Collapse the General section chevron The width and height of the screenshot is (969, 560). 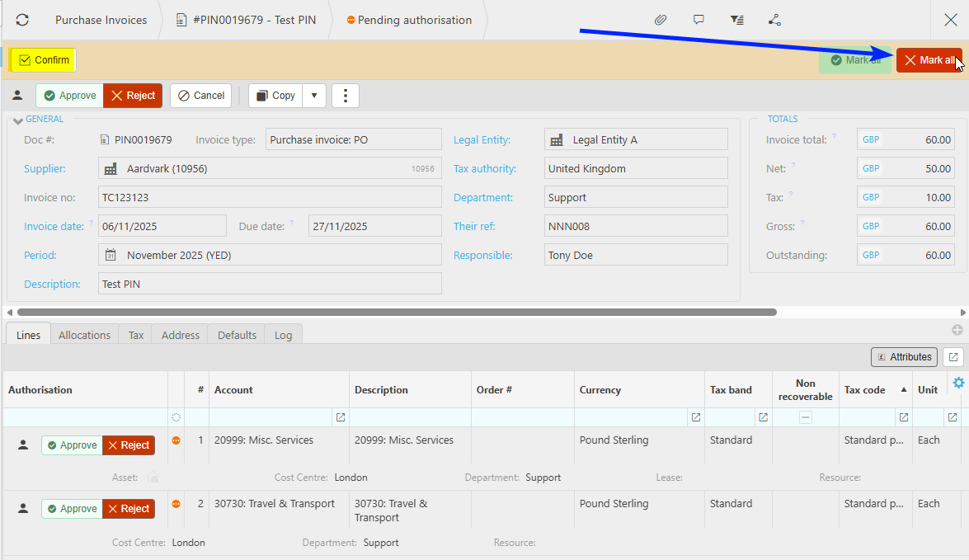[x=17, y=122]
